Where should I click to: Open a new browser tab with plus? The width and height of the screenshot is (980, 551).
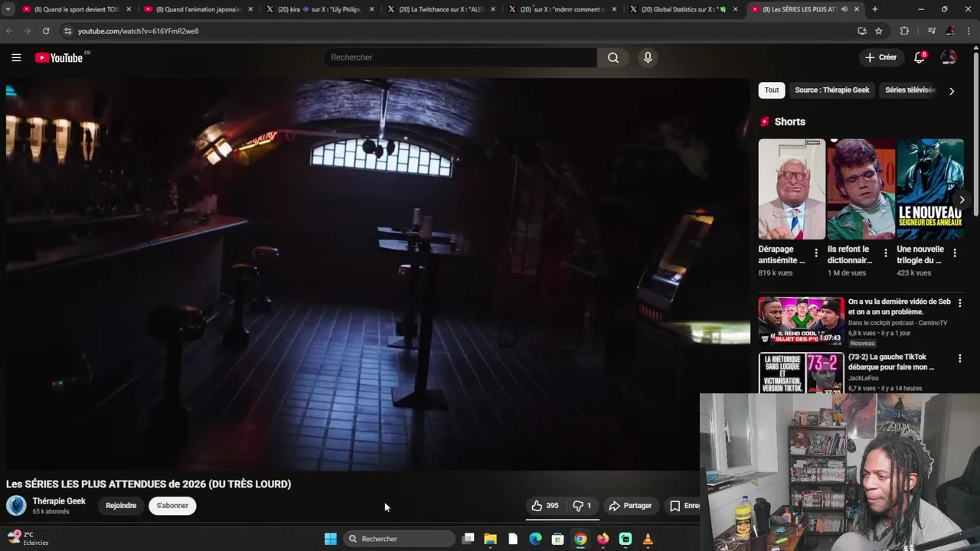(874, 9)
